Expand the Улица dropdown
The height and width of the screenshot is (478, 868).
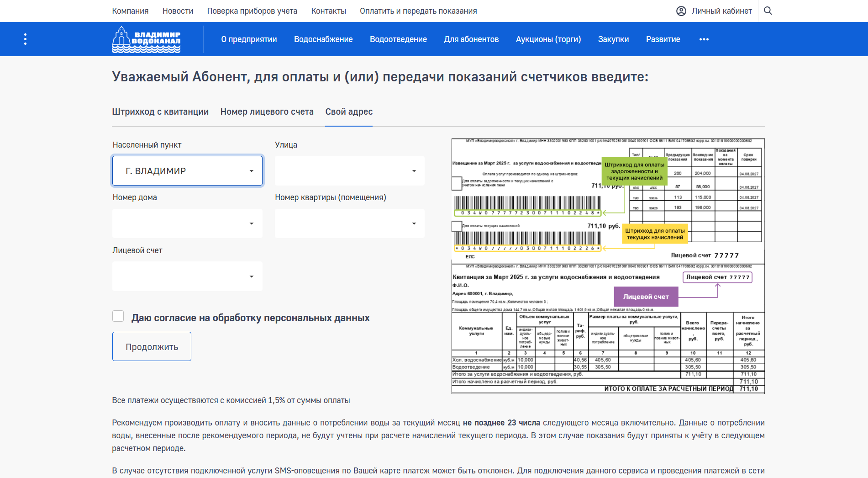(x=350, y=171)
